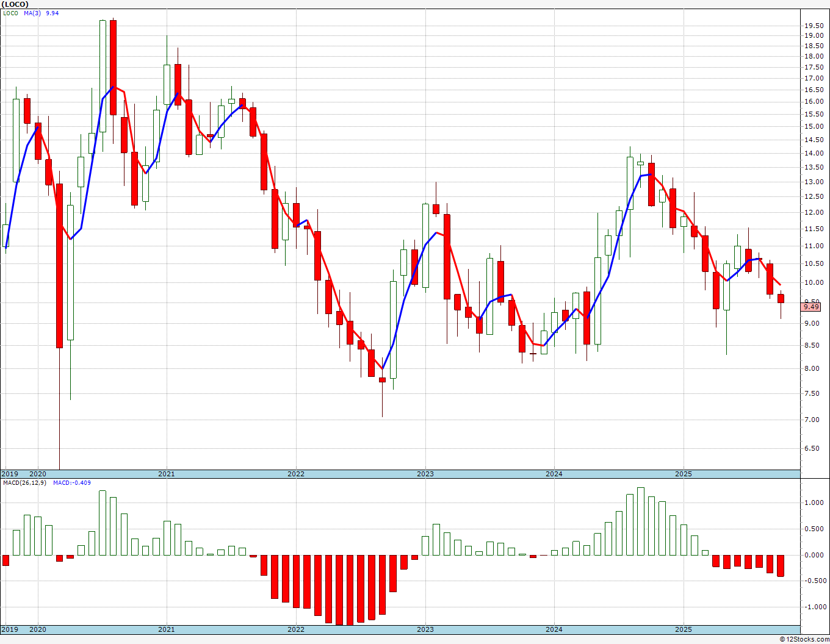Click the 10.00 price axis label
The height and width of the screenshot is (644, 830).
coord(813,282)
